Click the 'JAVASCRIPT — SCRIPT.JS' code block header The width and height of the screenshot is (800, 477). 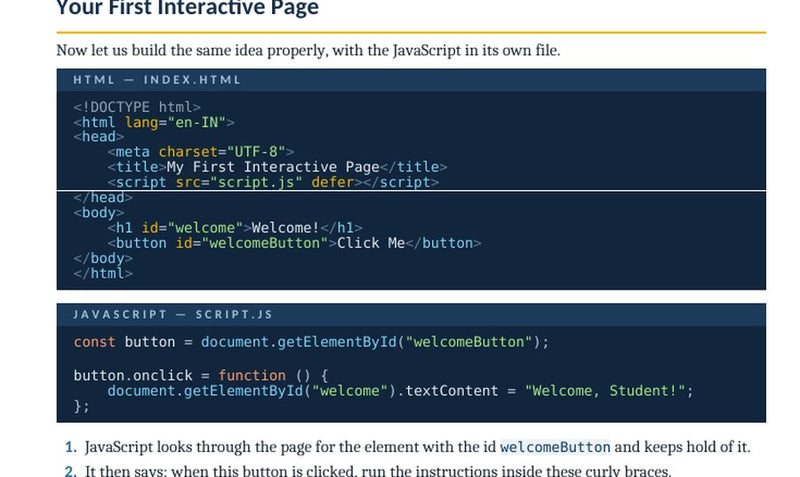pos(411,315)
